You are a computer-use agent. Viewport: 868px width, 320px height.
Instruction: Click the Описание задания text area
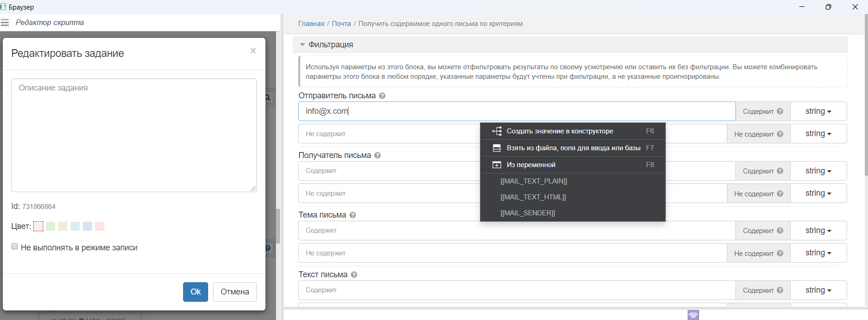(x=134, y=135)
